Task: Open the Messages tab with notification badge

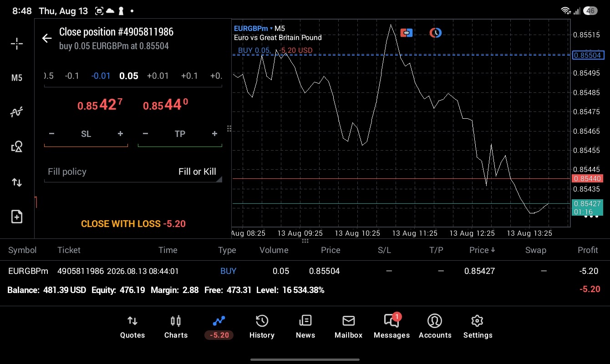Action: (x=392, y=327)
